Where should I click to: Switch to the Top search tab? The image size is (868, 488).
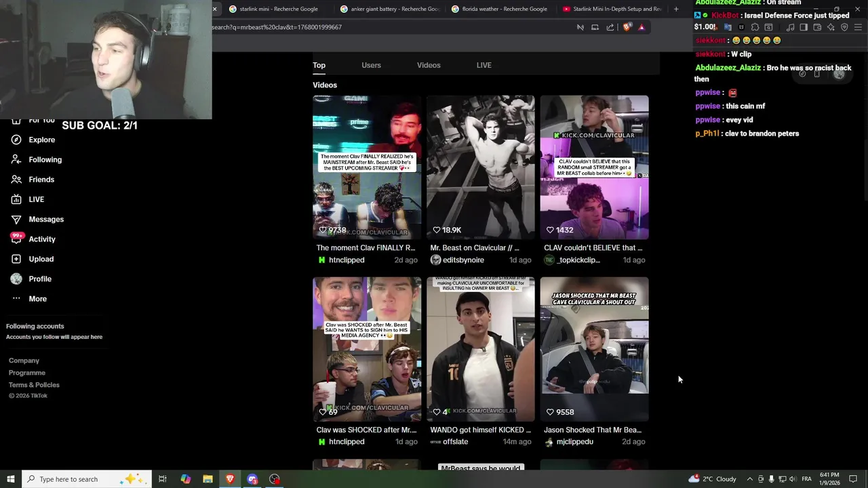[319, 65]
